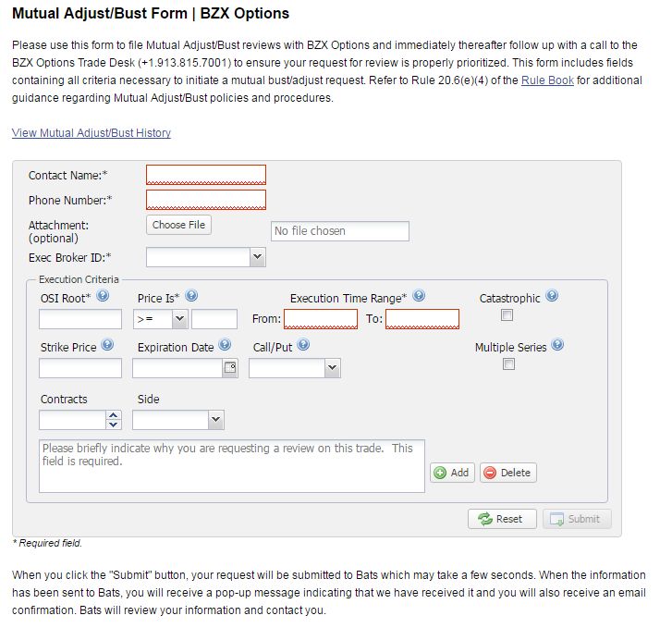Click the help icon next to OSI Root
Viewport: 672px width, 628px height.
click(103, 296)
